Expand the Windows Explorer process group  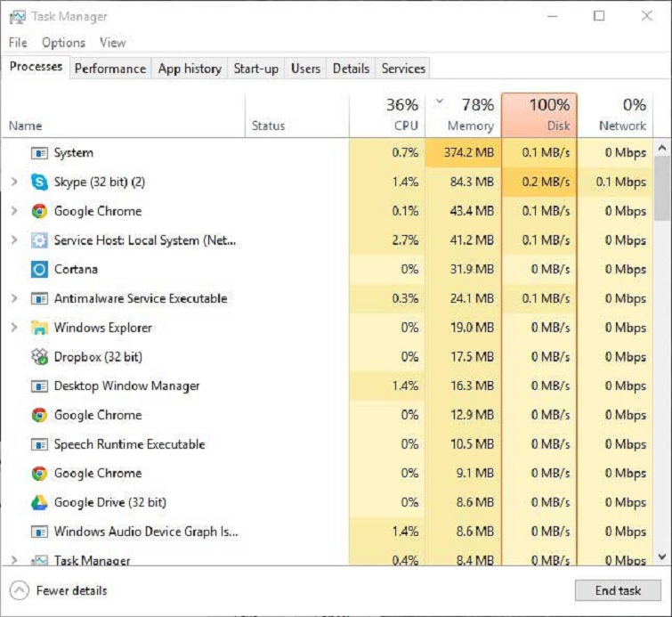point(13,328)
